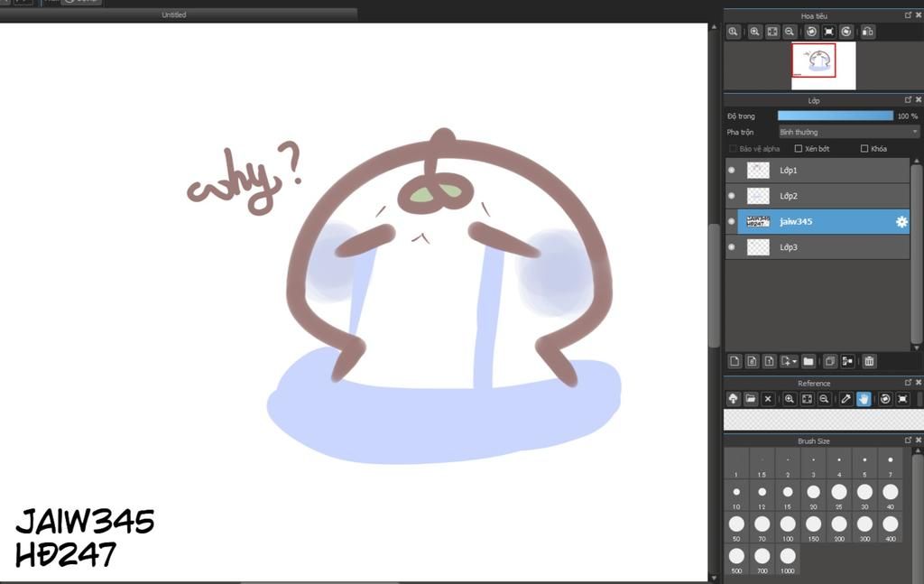This screenshot has height=584, width=924.
Task: Toggle the Bảo vệ alpha checkbox
Action: [733, 149]
